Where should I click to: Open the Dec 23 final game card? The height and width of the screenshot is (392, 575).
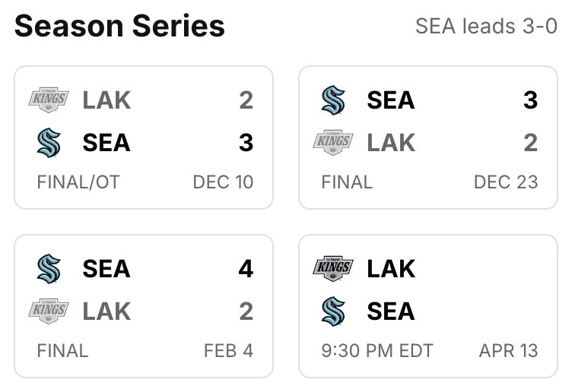point(428,138)
